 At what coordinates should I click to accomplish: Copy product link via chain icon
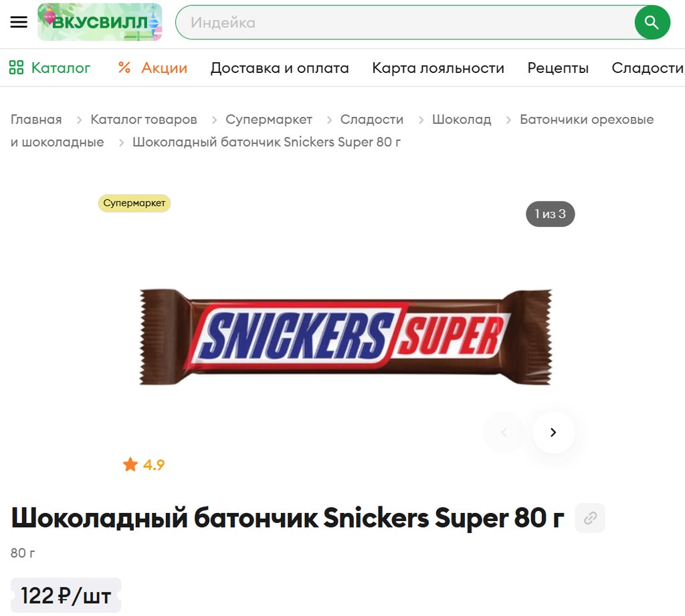click(590, 518)
